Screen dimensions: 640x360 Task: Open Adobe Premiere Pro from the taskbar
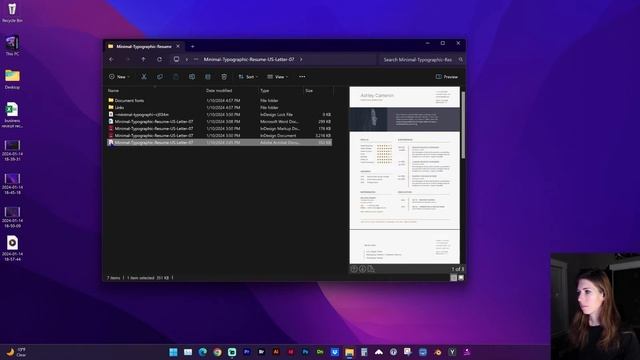click(247, 352)
